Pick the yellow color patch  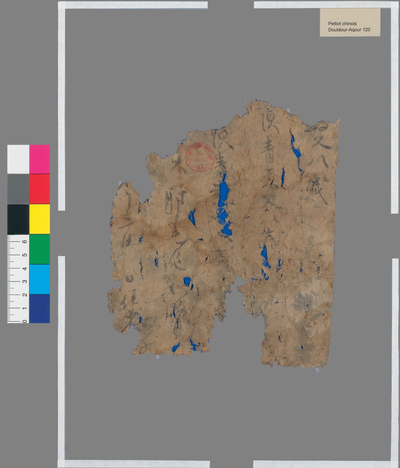tap(40, 219)
